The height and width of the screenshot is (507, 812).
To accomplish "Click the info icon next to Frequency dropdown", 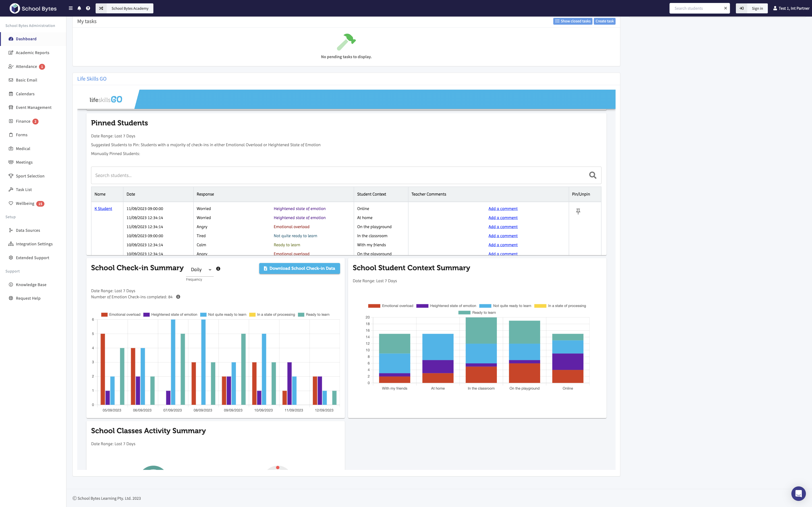I will [218, 269].
